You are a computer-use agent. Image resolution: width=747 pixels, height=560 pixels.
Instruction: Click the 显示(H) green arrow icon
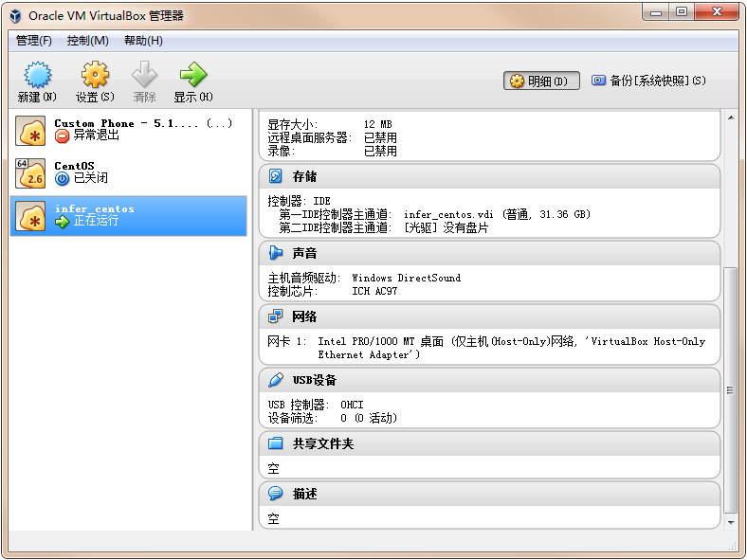click(193, 74)
